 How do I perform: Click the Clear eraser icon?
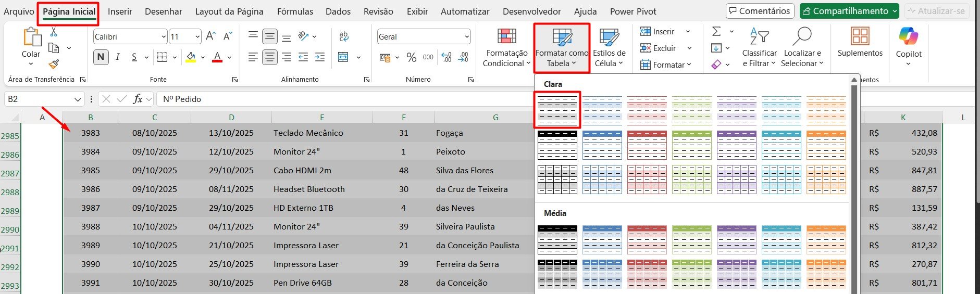pos(716,65)
